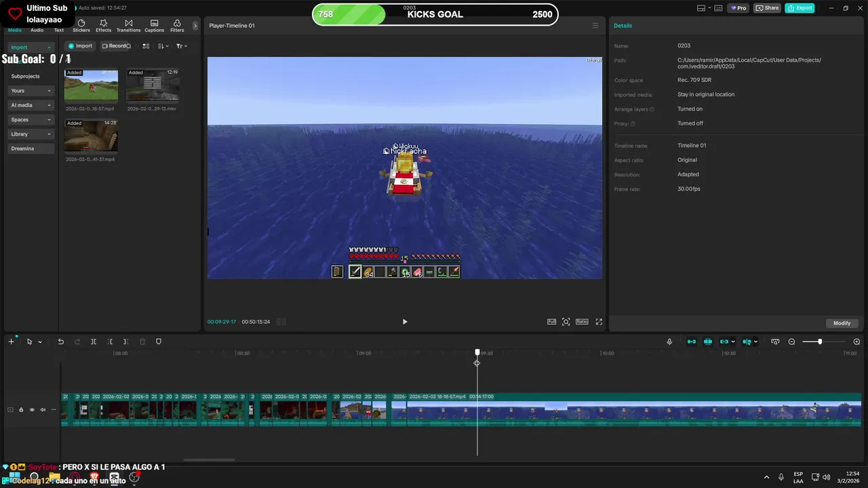Expand the Spaces section

31,119
